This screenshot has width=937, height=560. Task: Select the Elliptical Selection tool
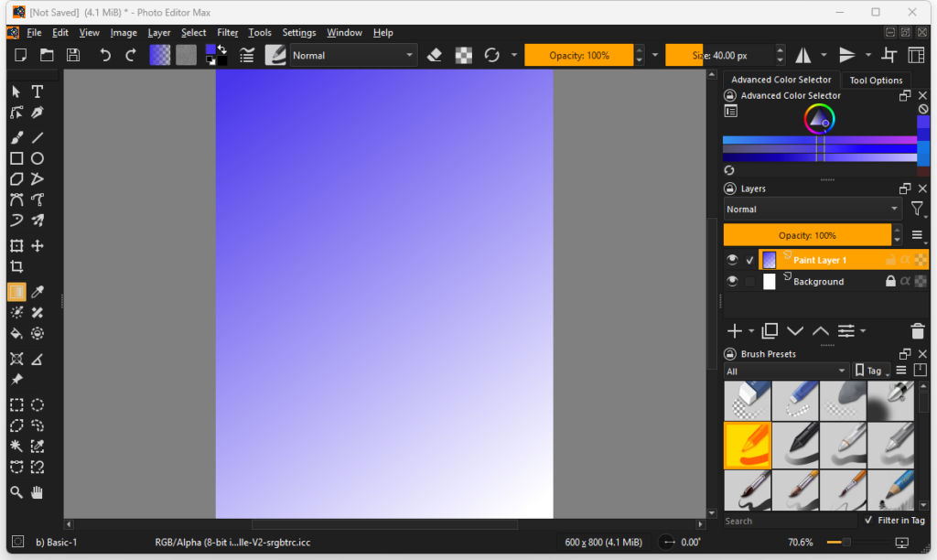click(x=37, y=405)
